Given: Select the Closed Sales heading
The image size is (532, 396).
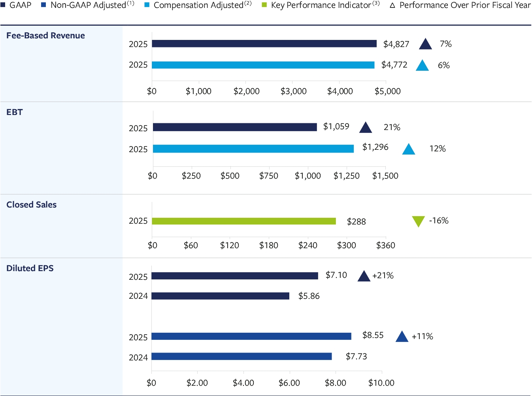Looking at the screenshot, I should point(31,205).
